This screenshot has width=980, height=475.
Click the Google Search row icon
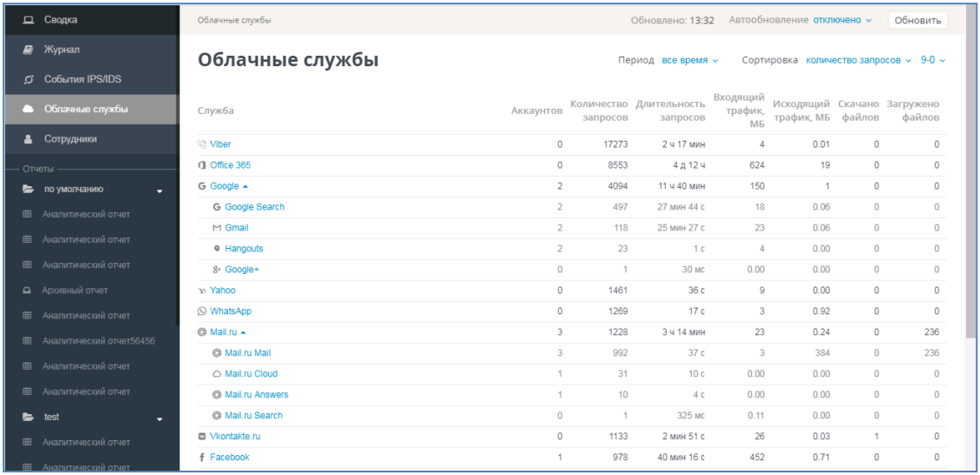tap(216, 207)
